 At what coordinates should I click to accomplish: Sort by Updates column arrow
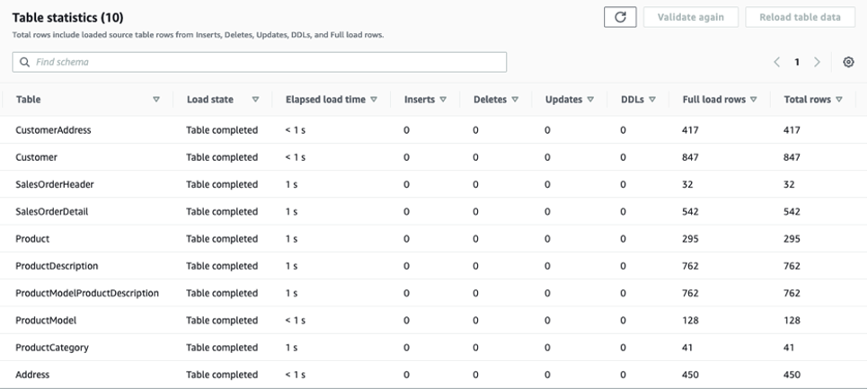pos(590,100)
